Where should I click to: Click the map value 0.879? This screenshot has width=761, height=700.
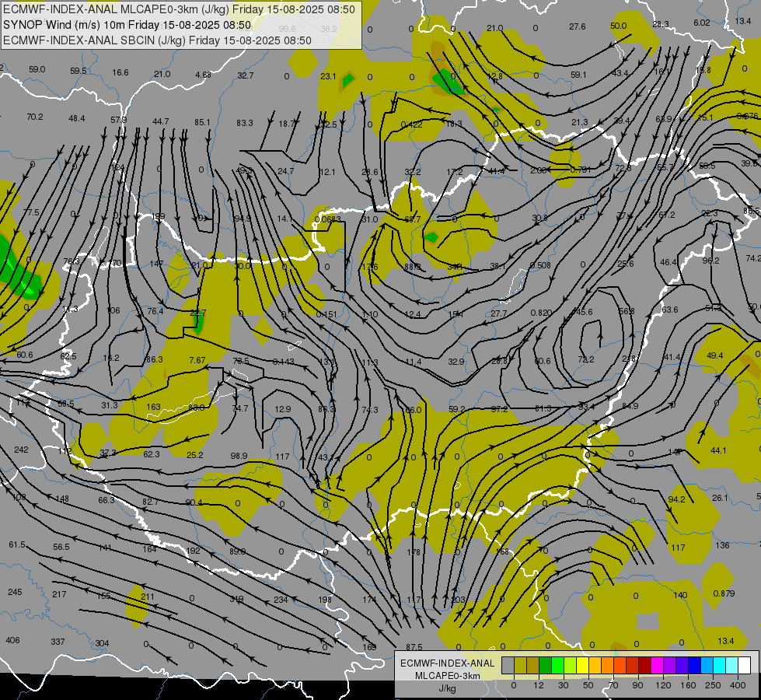pyautogui.click(x=724, y=593)
